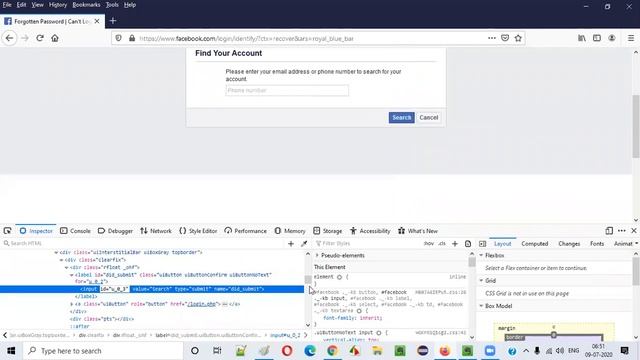Switch to the Debugger tab
The image size is (640, 360).
point(115,231)
